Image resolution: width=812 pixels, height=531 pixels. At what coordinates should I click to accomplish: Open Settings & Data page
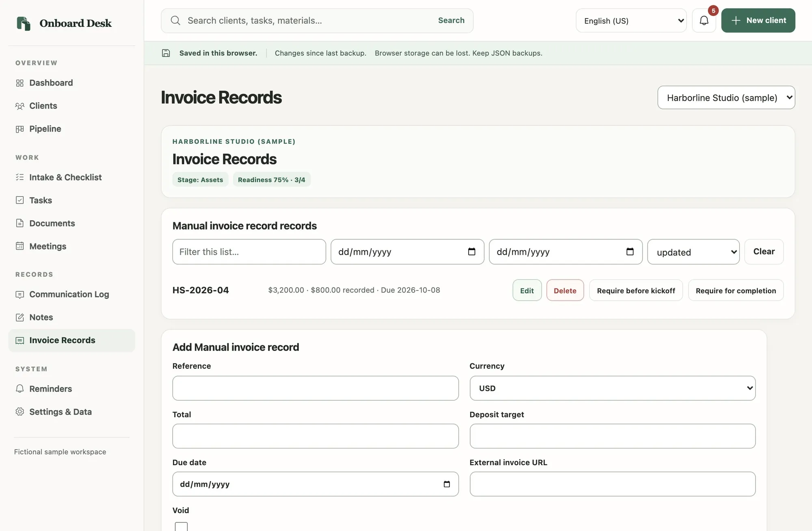[71, 412]
